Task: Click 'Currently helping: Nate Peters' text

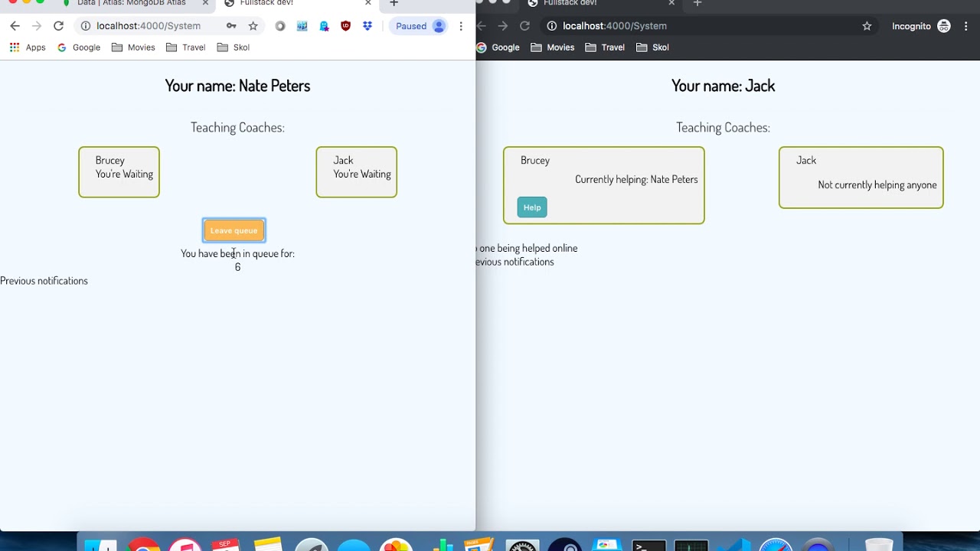Action: tap(636, 180)
